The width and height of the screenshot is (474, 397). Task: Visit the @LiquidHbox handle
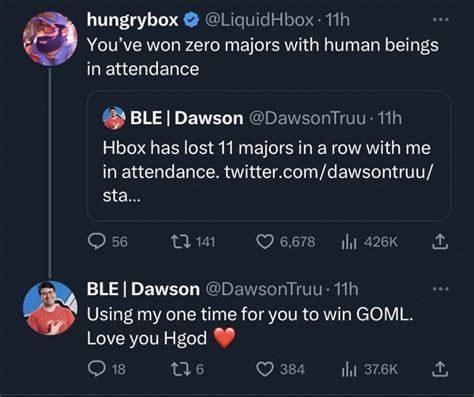pos(259,20)
